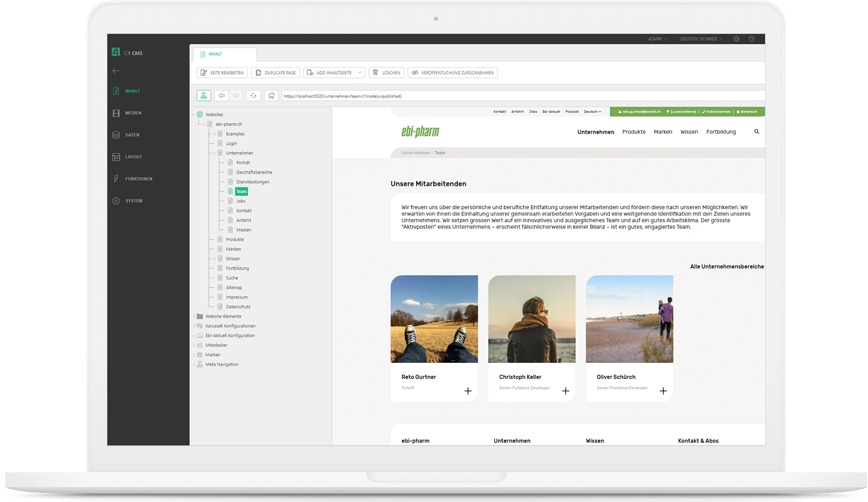Refresh the page preview
The height and width of the screenshot is (502, 868).
point(253,96)
